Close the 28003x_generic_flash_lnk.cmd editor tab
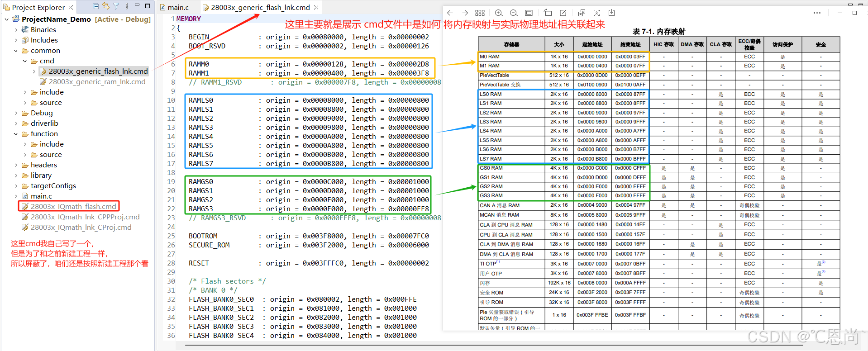Screen dimensions: 868x351 pos(316,7)
